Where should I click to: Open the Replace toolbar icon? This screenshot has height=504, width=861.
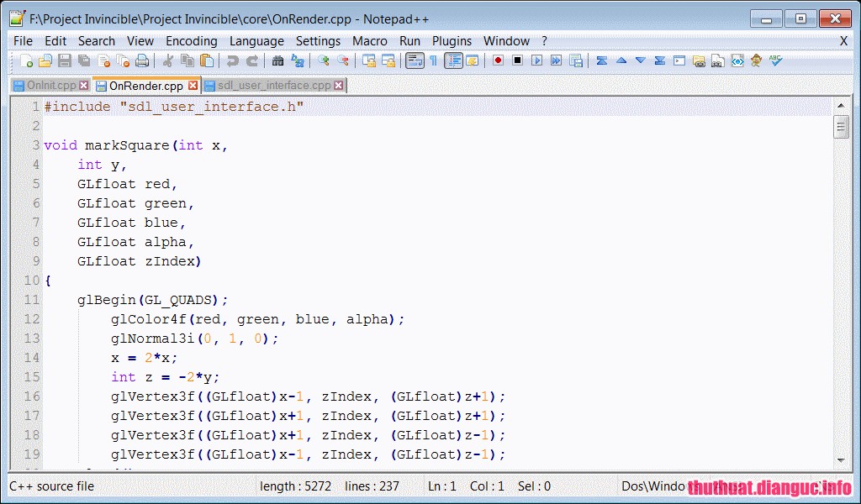pyautogui.click(x=298, y=60)
